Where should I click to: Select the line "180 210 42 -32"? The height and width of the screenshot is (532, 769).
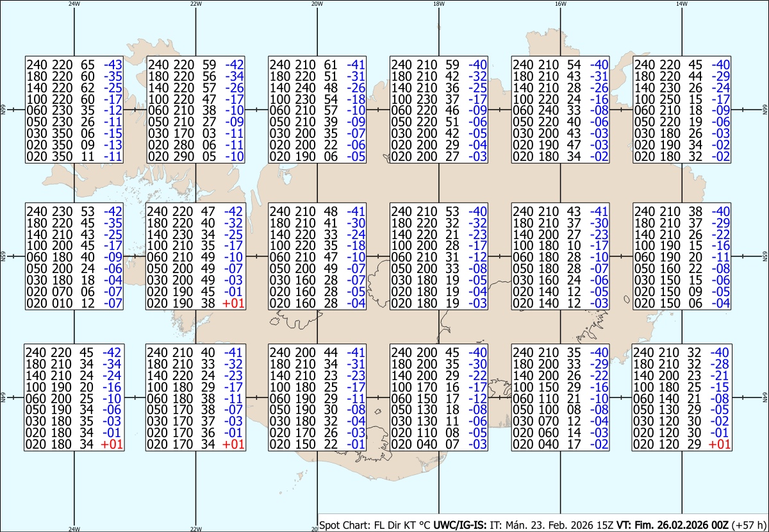pos(440,76)
